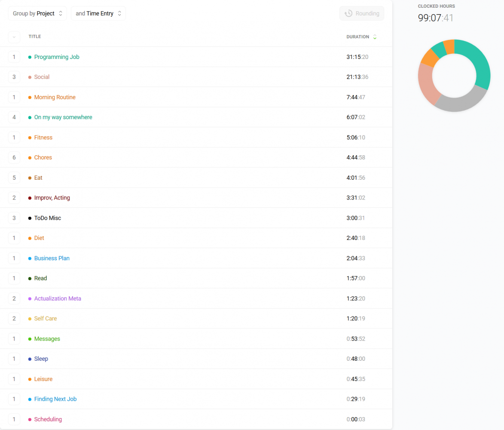The image size is (504, 430).
Task: Toggle the Rounding button
Action: pos(362,13)
